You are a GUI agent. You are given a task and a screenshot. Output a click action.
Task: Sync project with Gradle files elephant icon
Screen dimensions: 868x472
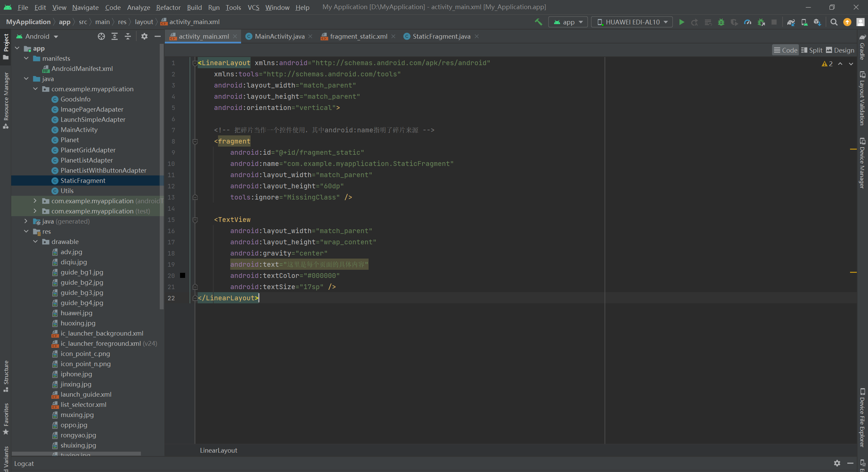coord(791,22)
